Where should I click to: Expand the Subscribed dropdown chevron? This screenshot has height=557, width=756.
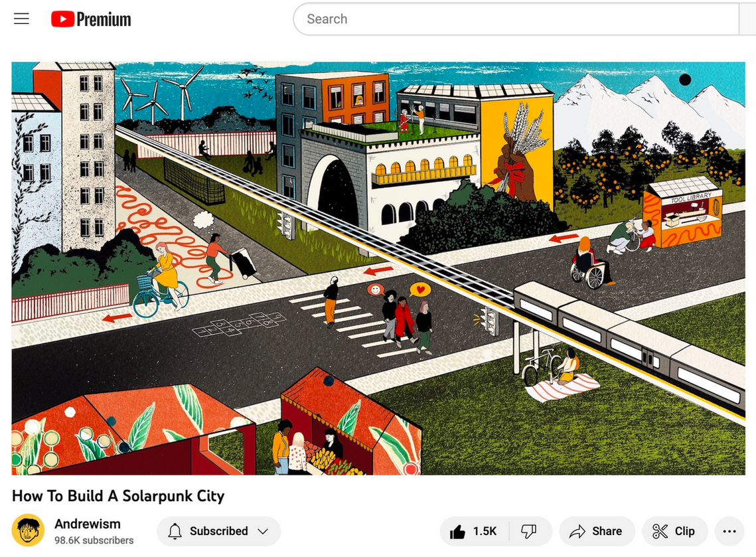click(x=263, y=532)
